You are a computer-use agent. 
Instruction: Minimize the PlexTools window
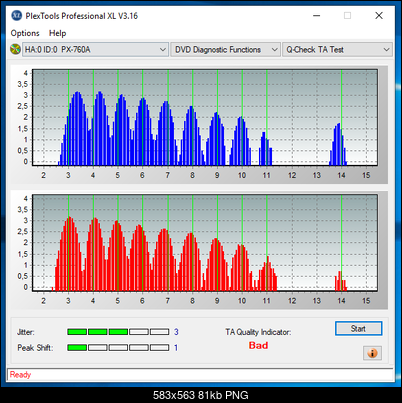click(317, 16)
